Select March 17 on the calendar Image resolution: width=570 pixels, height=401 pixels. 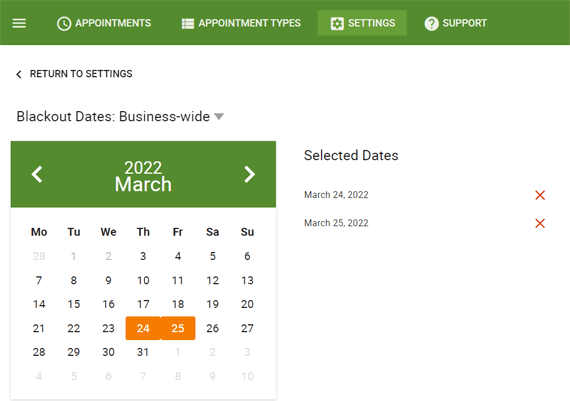pos(143,304)
